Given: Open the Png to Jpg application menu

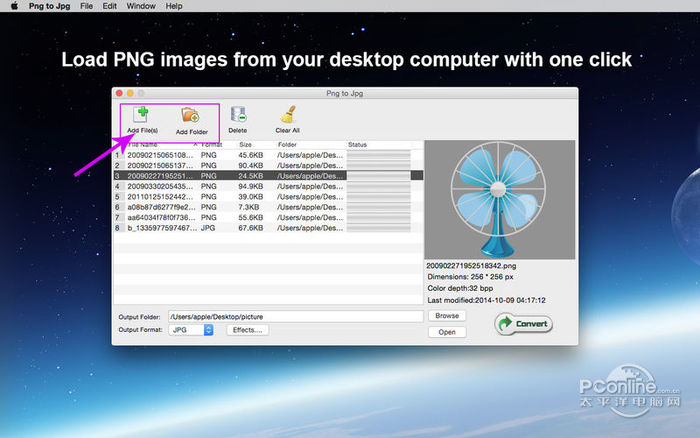Looking at the screenshot, I should point(50,6).
